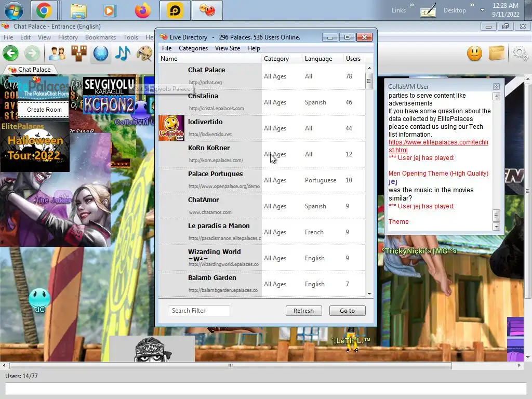Click the SEVGIYOLU KARAGUL banner
This screenshot has width=532, height=399.
(x=109, y=86)
